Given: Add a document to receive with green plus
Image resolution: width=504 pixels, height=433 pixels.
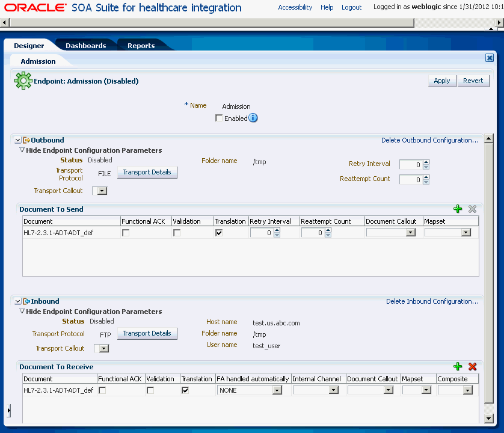Looking at the screenshot, I should [458, 366].
